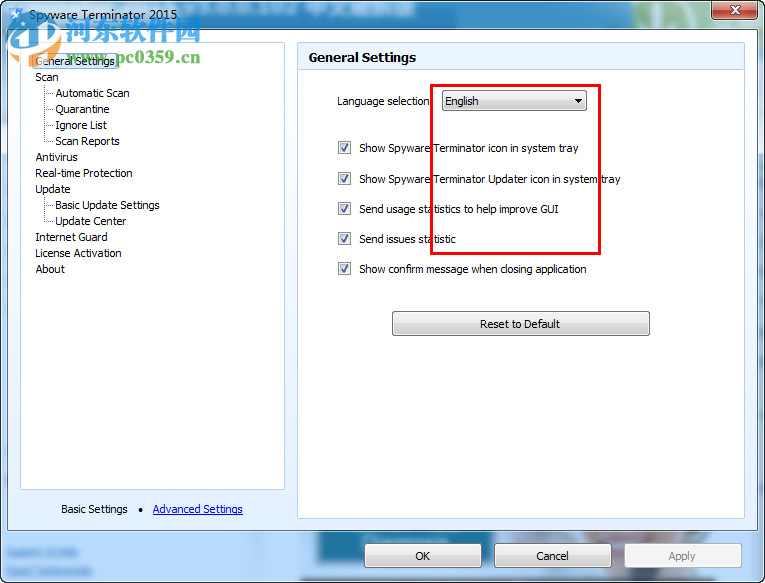765x583 pixels.
Task: Select Internet Guard settings
Action: click(71, 237)
